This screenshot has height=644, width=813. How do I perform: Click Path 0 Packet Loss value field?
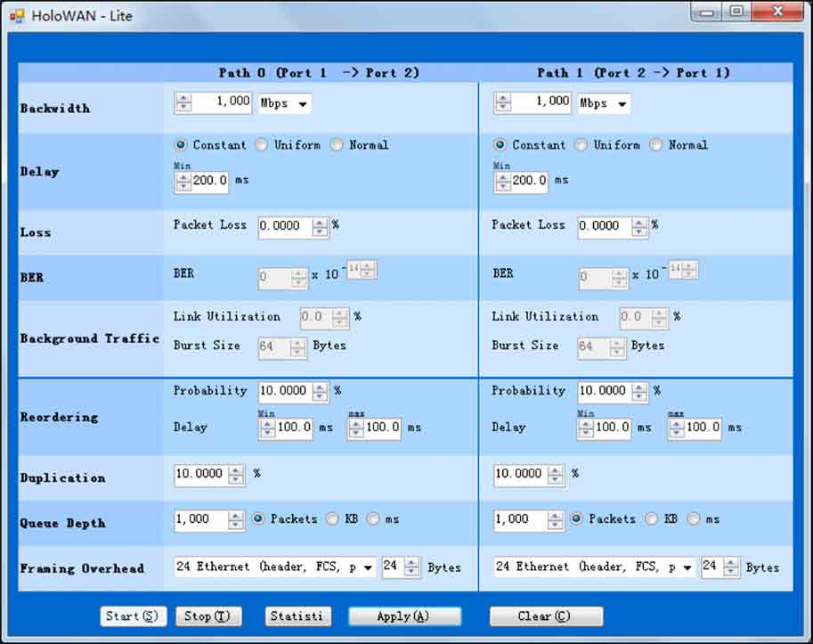pyautogui.click(x=285, y=226)
